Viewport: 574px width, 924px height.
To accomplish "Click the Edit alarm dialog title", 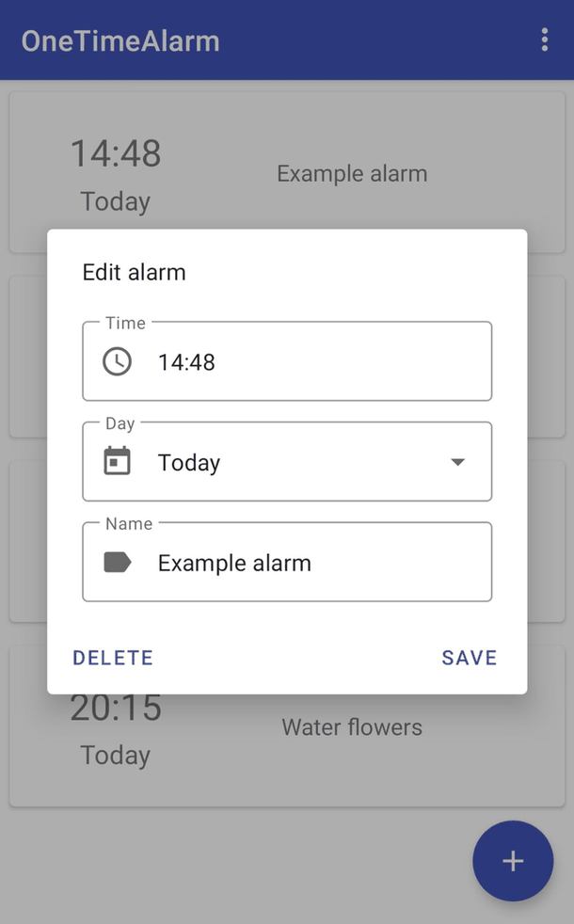I will coord(134,272).
